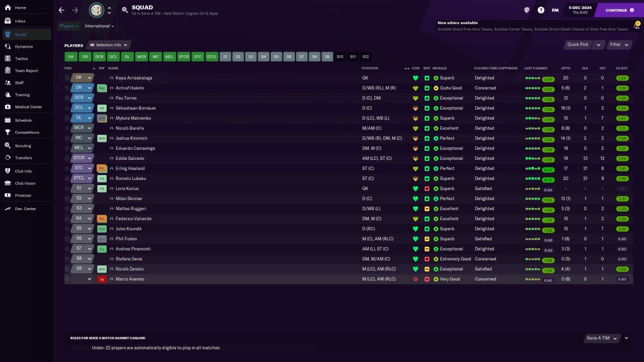
Task: Click Rst status badge for Erling Haaland
Action: click(x=102, y=168)
